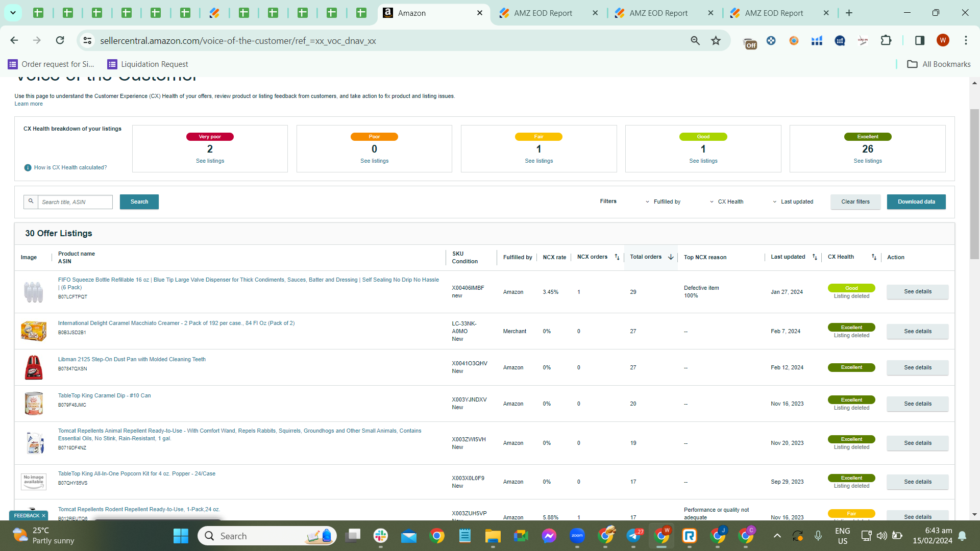Open the Learn more link
This screenshot has width=980, height=551.
[29, 104]
